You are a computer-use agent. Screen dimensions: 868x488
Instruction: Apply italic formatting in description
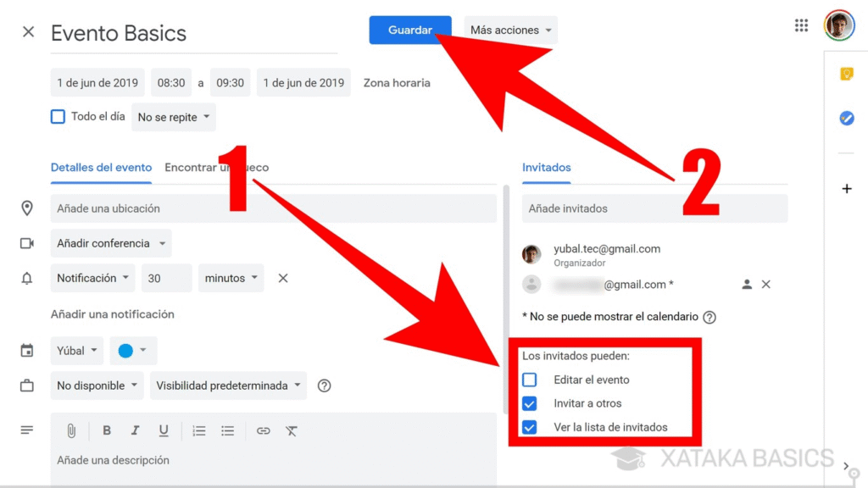tap(135, 430)
